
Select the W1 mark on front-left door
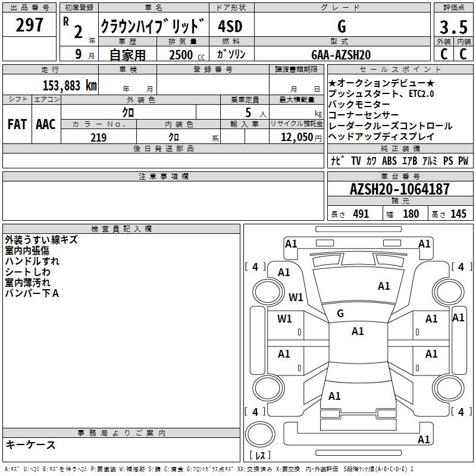click(x=285, y=319)
